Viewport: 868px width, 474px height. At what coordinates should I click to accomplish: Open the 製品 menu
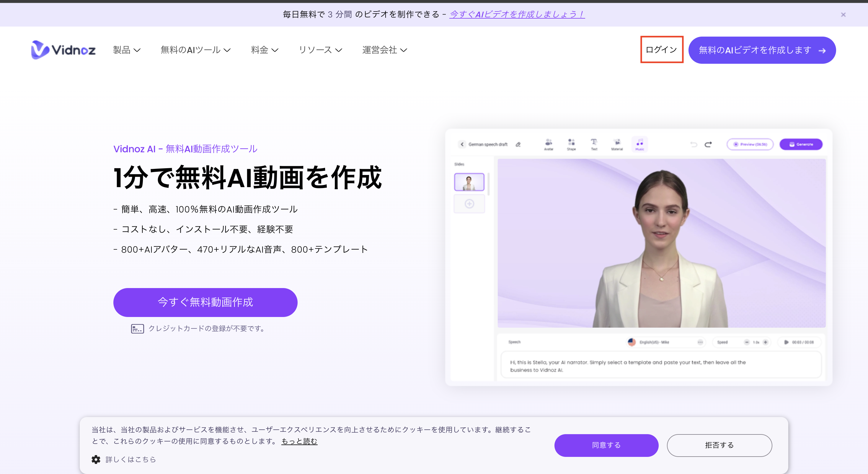126,50
